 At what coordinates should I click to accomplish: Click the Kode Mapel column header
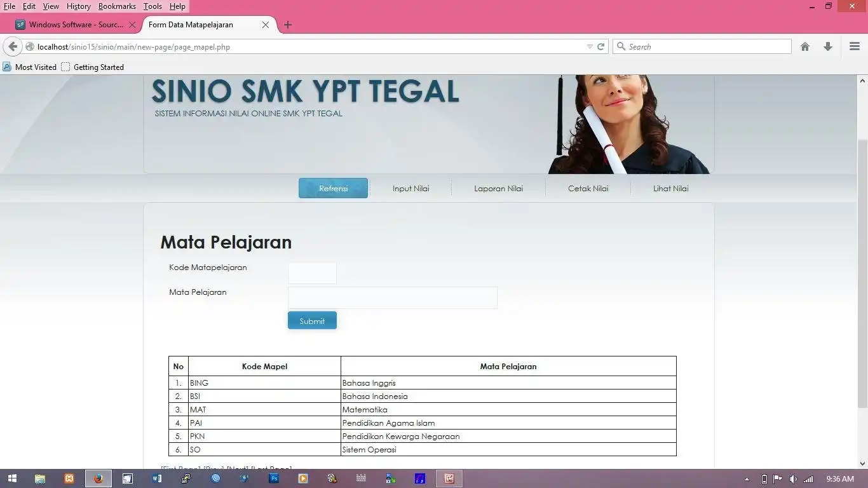click(264, 366)
